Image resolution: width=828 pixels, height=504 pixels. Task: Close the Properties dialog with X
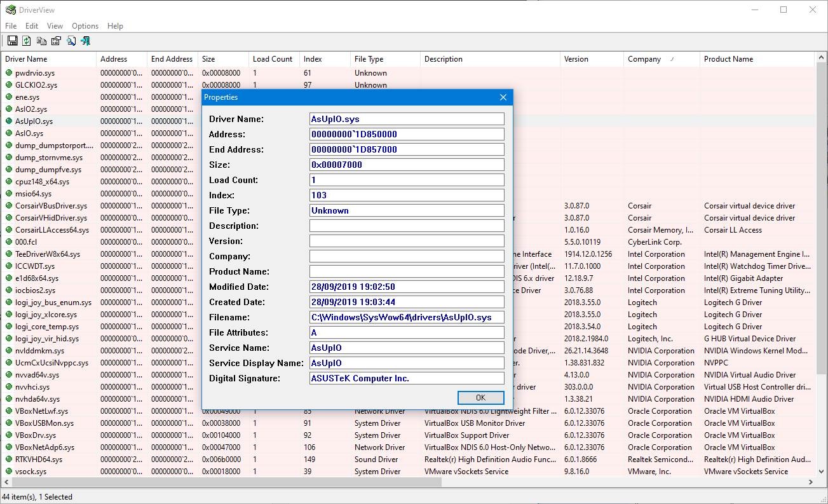point(503,97)
